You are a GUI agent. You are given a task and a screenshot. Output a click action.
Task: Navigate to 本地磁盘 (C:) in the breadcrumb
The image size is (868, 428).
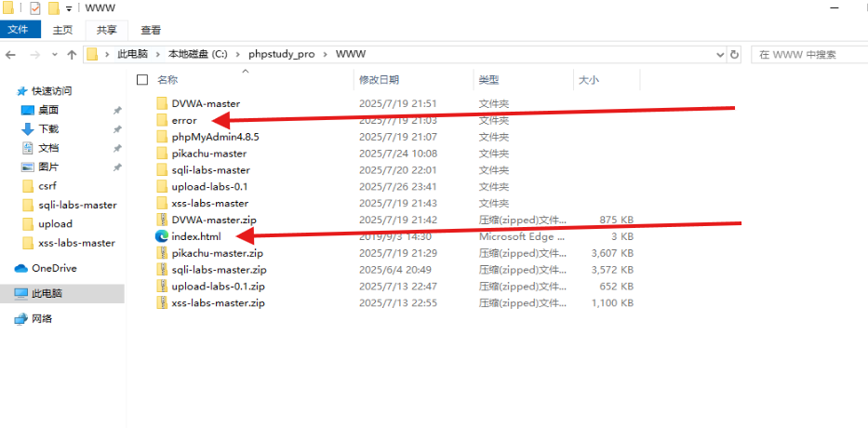coord(197,54)
